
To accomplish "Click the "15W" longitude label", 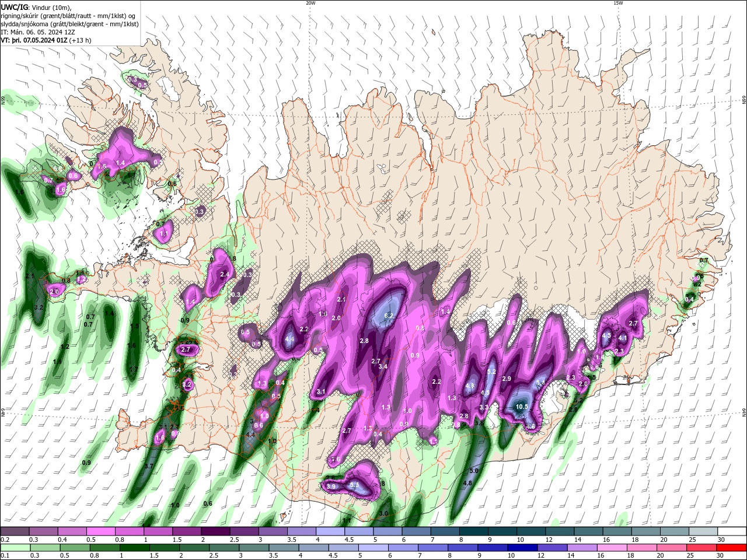I will point(618,3).
